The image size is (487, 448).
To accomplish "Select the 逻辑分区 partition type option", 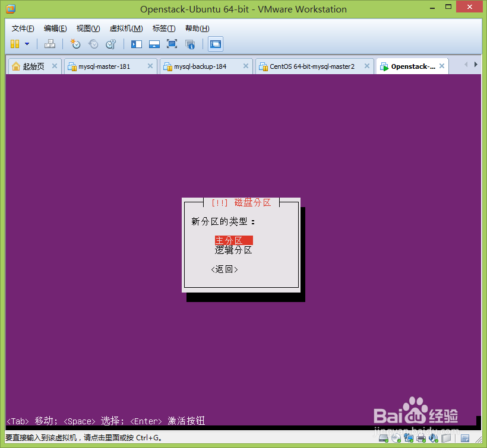I will [x=233, y=250].
